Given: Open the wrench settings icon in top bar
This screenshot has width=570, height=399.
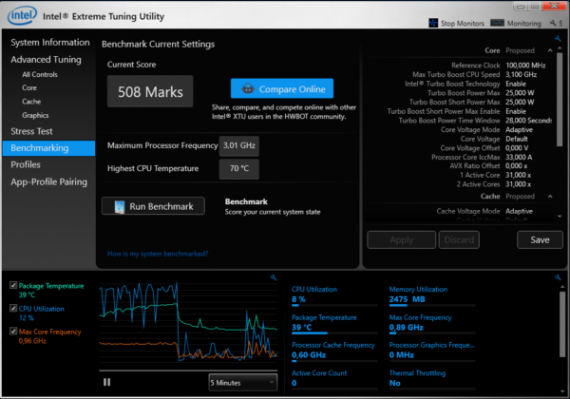Looking at the screenshot, I should coord(553,23).
